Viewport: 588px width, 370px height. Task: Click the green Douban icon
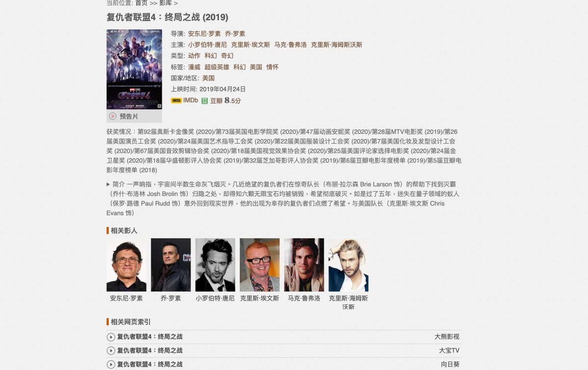205,100
